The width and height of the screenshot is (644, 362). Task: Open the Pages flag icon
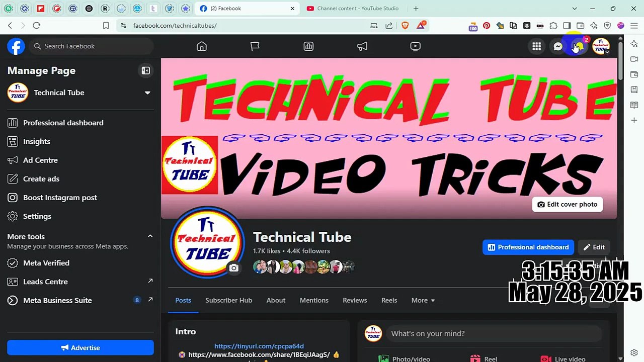(255, 46)
